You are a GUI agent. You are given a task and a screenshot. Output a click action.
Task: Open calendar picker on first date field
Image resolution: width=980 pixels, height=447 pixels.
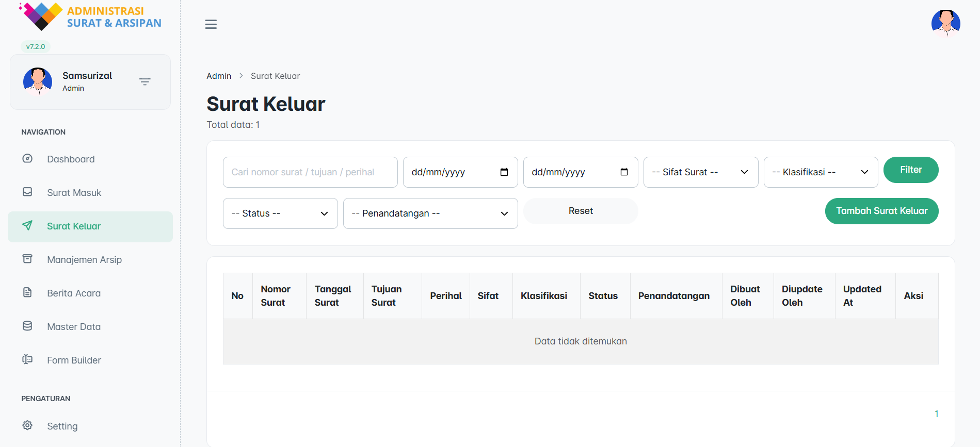point(504,172)
